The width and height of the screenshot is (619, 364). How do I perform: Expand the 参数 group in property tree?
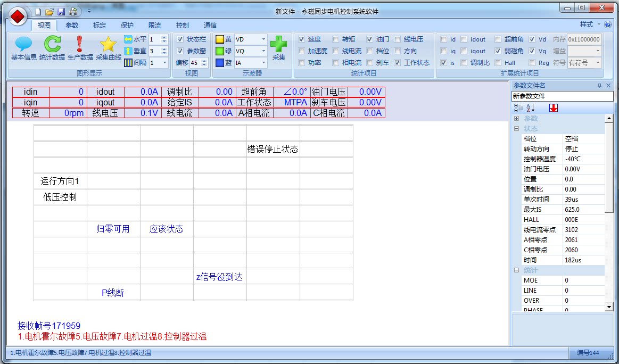[x=516, y=119]
